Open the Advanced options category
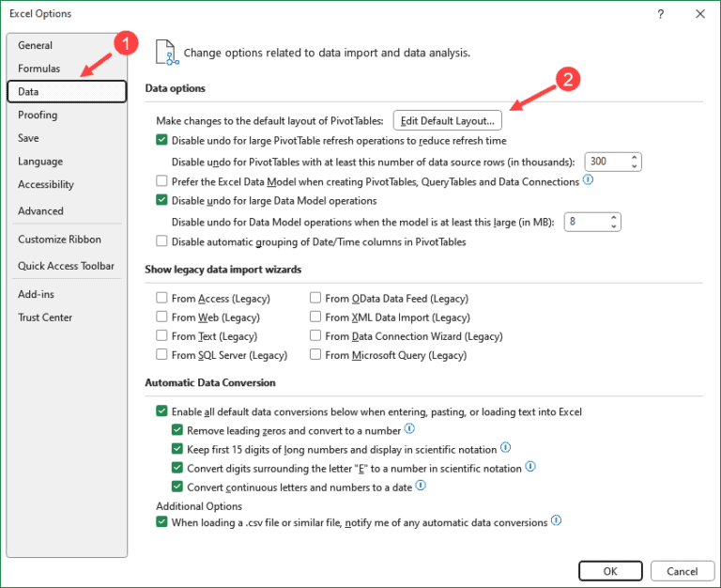 (x=67, y=210)
